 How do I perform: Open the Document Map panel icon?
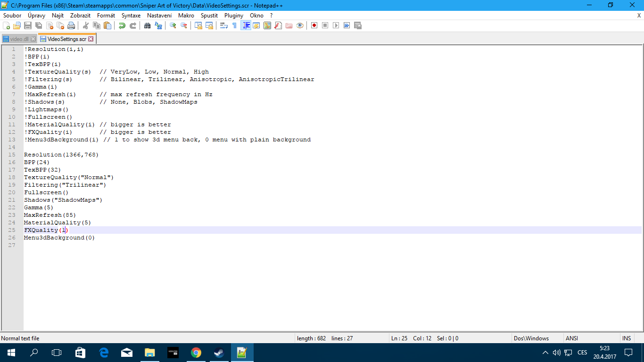(x=267, y=25)
